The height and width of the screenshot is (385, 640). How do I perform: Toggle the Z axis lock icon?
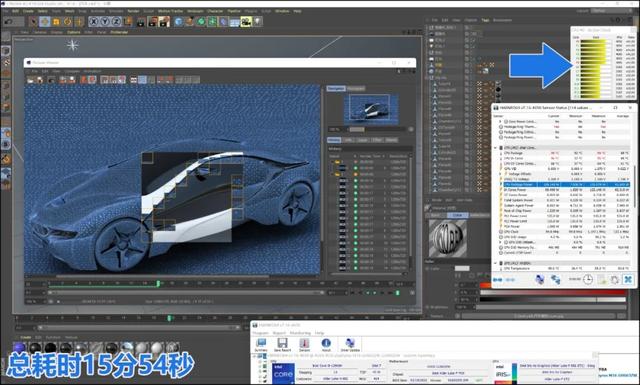[116, 21]
